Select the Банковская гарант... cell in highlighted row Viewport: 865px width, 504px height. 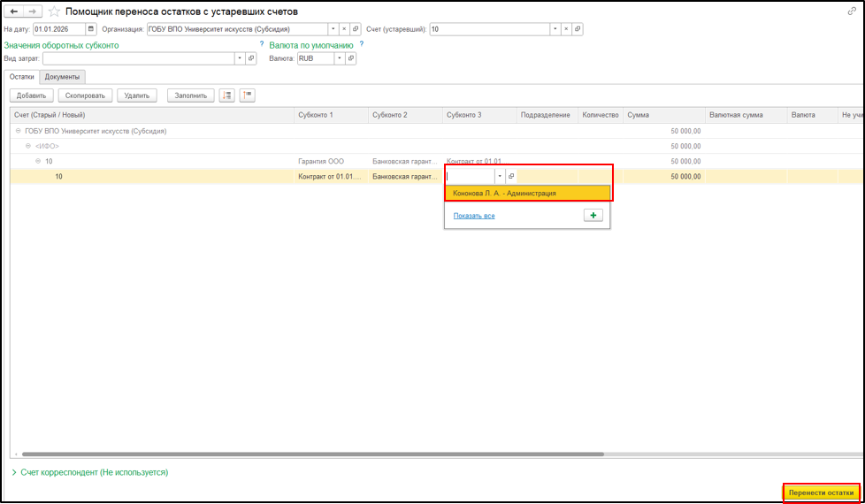coord(405,177)
